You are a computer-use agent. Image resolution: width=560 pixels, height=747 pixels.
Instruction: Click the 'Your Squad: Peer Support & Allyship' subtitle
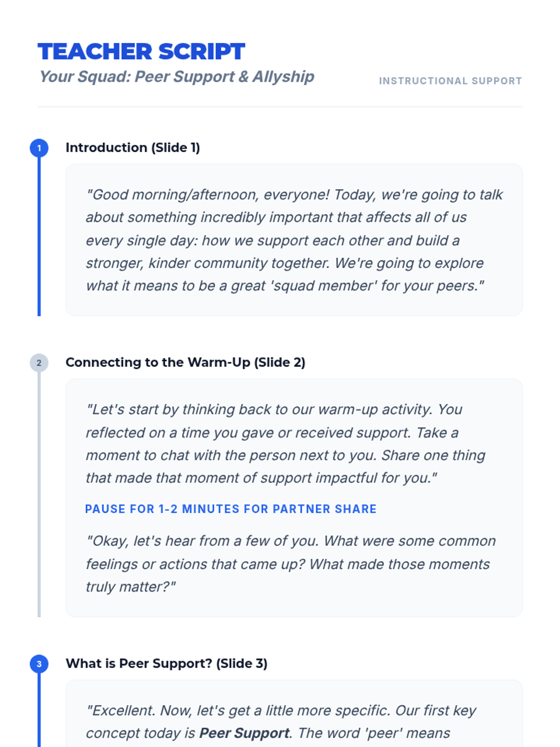tap(177, 77)
